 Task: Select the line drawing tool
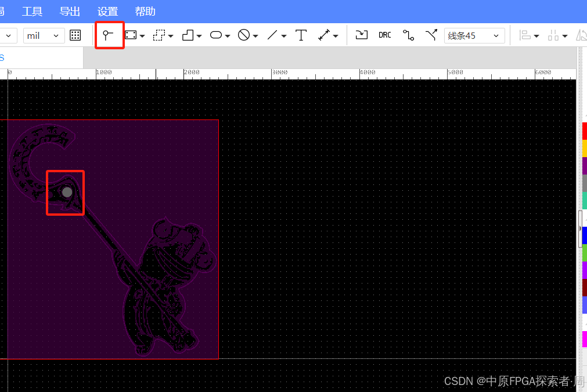click(272, 35)
